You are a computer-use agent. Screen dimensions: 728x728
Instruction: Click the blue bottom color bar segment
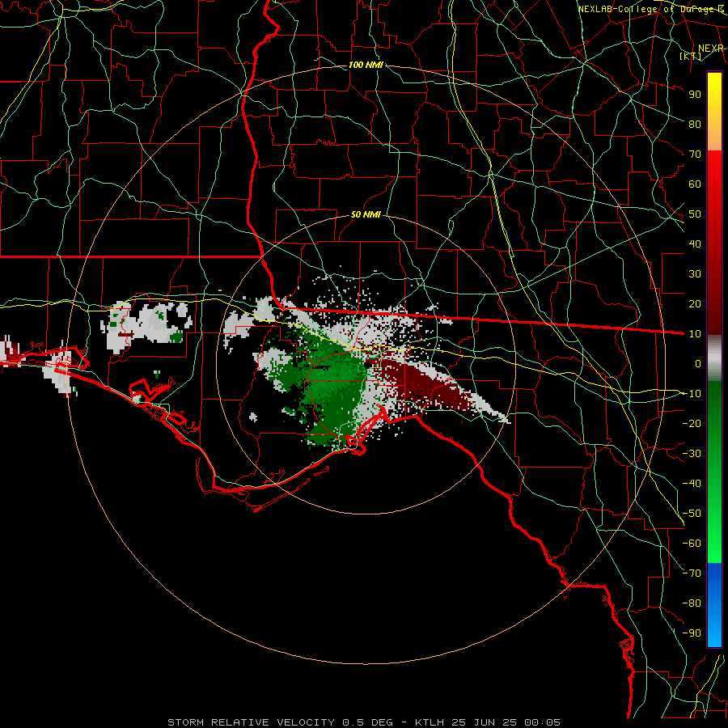(x=714, y=605)
